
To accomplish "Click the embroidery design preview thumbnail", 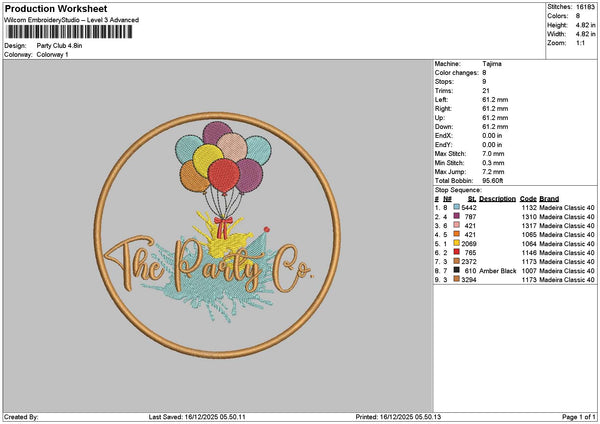I will (x=217, y=235).
